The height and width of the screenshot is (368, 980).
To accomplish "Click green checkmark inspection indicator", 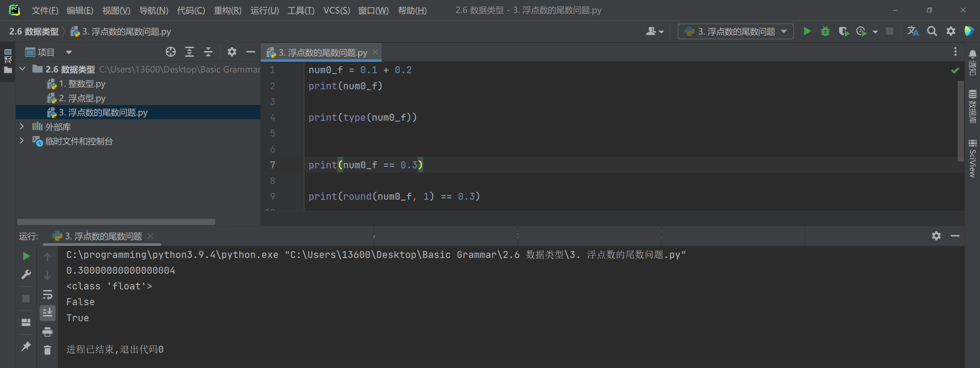I will [x=955, y=71].
